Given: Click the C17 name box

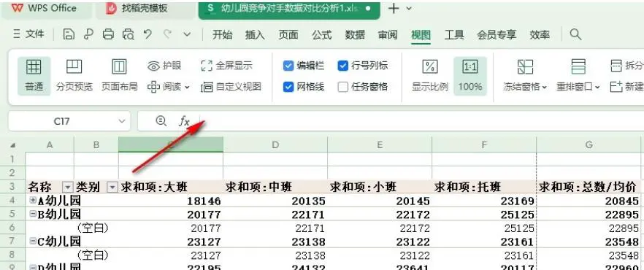Looking at the screenshot, I should [61, 121].
